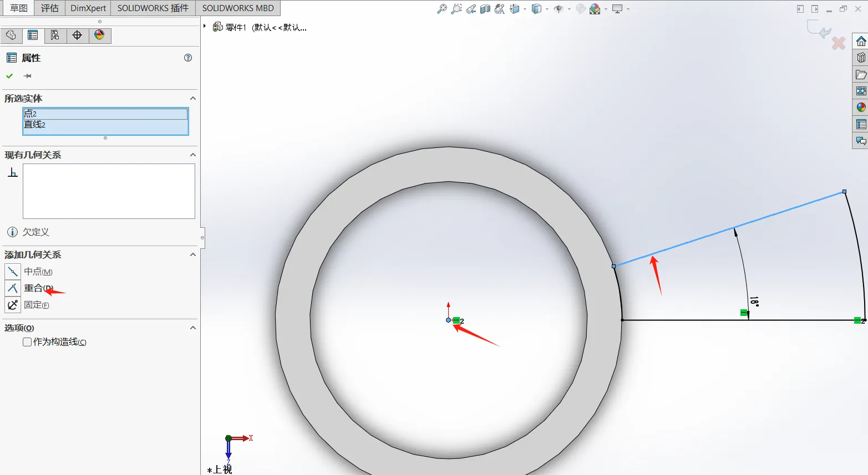Image resolution: width=868 pixels, height=475 pixels.
Task: Switch to the 评估 tab
Action: [50, 8]
